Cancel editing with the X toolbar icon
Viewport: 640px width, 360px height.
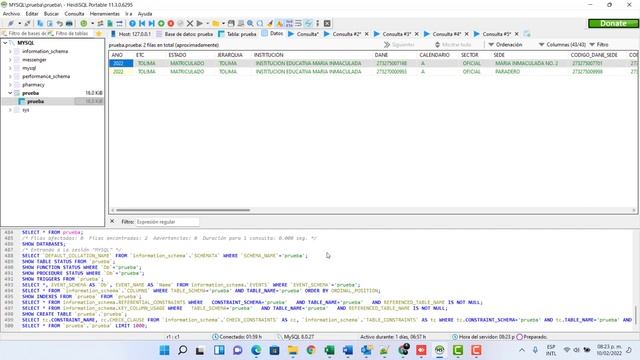point(190,23)
